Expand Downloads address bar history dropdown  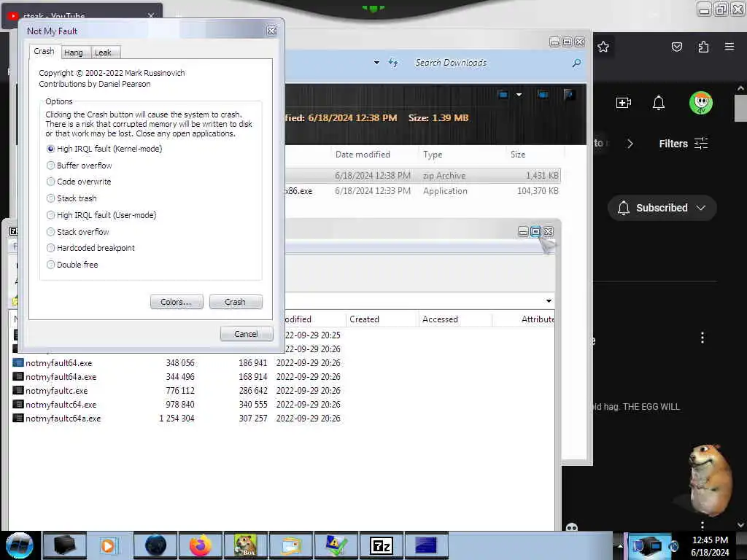click(x=376, y=63)
